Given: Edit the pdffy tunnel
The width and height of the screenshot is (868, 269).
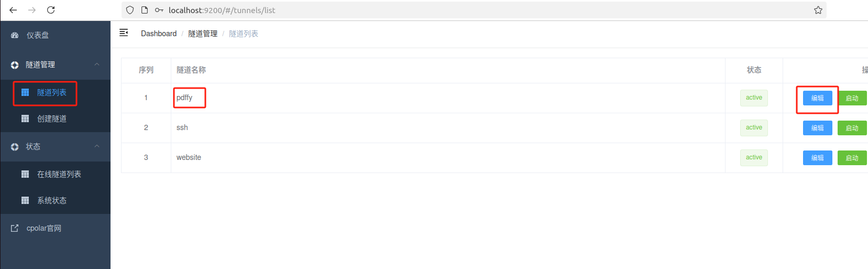Looking at the screenshot, I should tap(817, 98).
